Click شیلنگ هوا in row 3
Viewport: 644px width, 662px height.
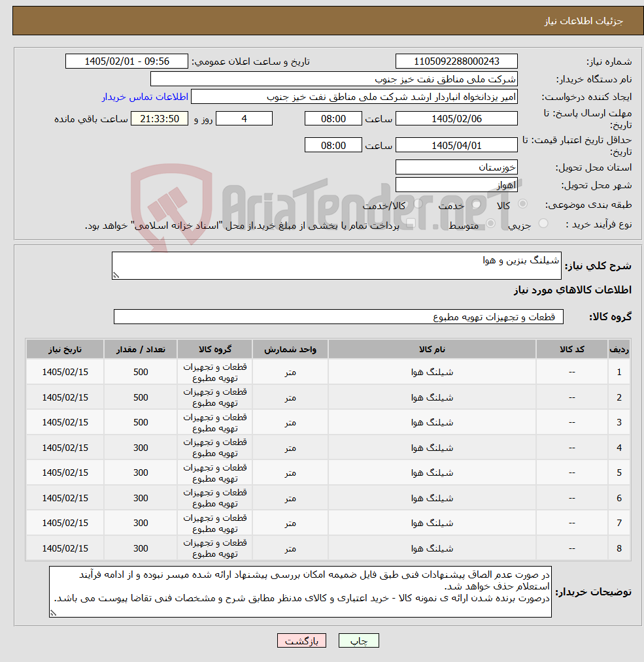click(x=432, y=422)
